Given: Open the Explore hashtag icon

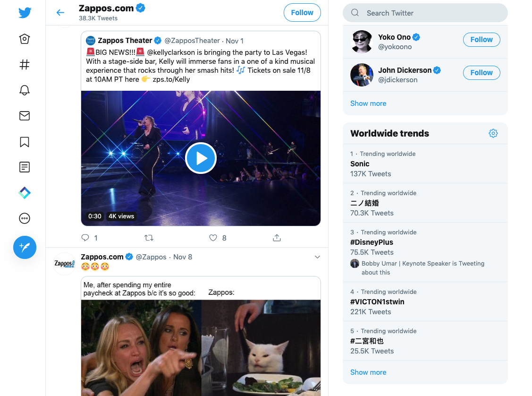Looking at the screenshot, I should click(25, 65).
